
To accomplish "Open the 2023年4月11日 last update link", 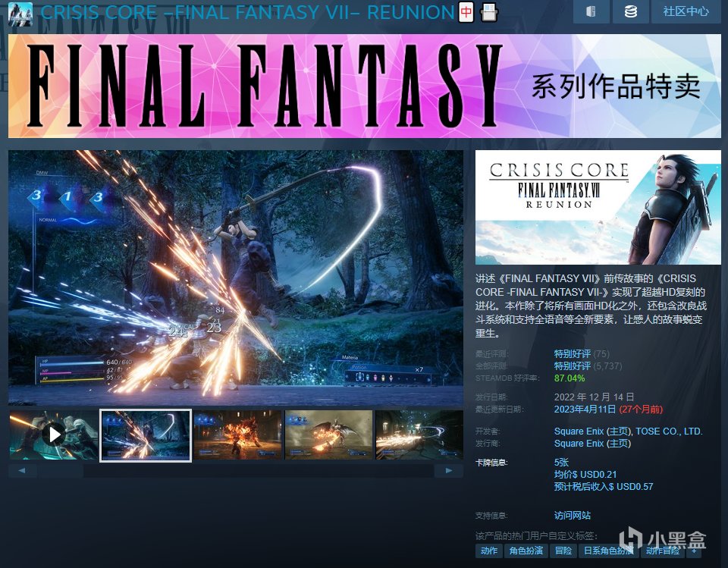I will pyautogui.click(x=585, y=410).
